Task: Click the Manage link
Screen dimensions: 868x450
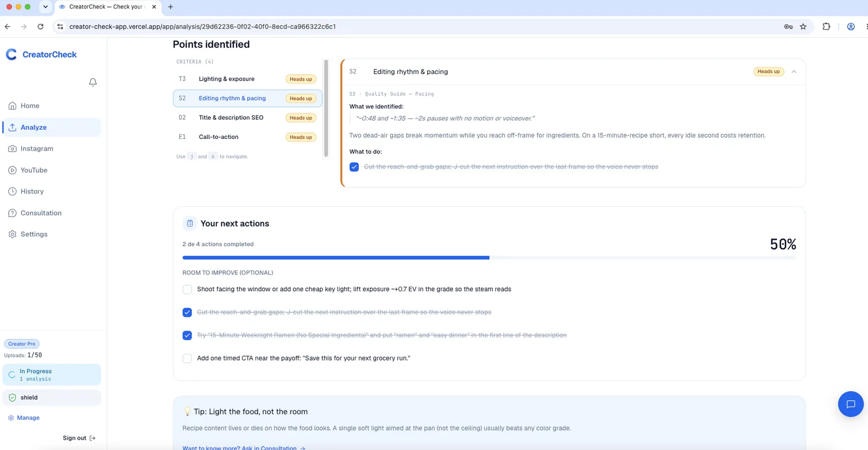Action: pyautogui.click(x=24, y=418)
